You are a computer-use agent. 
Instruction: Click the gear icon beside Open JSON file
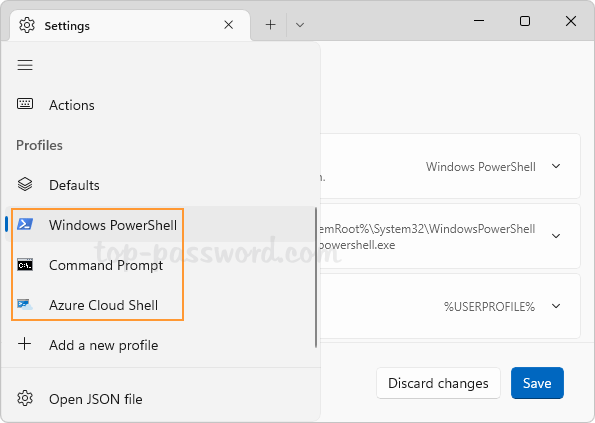[x=25, y=398]
